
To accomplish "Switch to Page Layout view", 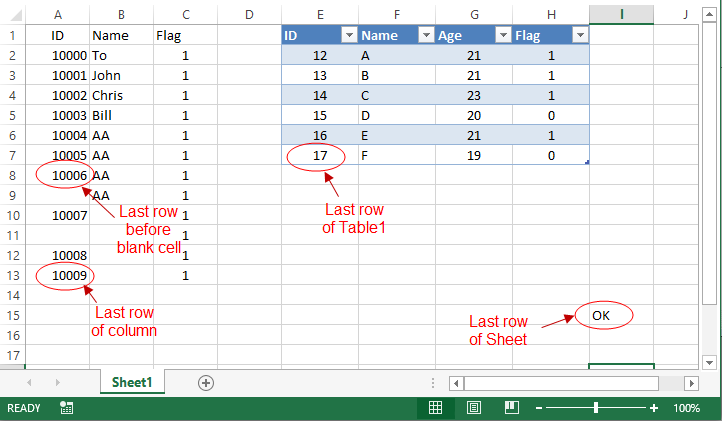I will click(473, 408).
